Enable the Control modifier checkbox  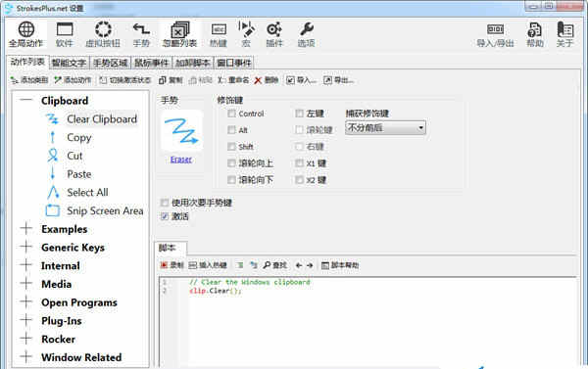[x=231, y=114]
